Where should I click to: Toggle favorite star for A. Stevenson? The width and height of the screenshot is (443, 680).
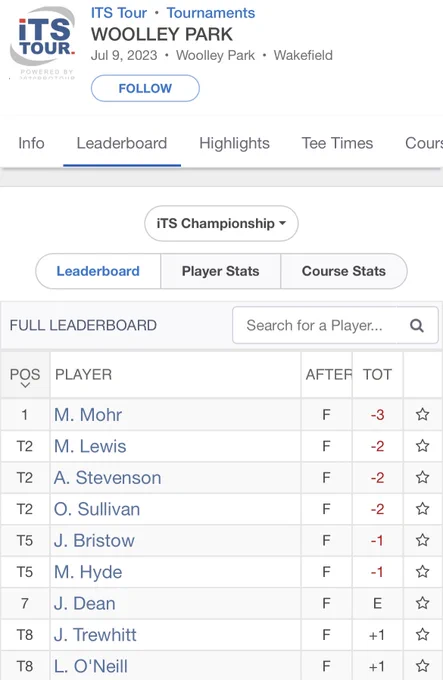[x=423, y=477]
